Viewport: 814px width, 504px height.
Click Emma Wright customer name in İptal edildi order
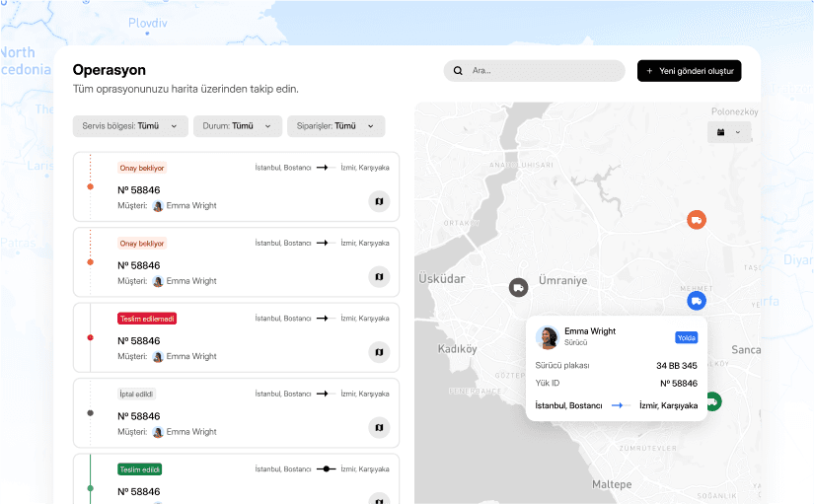(190, 432)
